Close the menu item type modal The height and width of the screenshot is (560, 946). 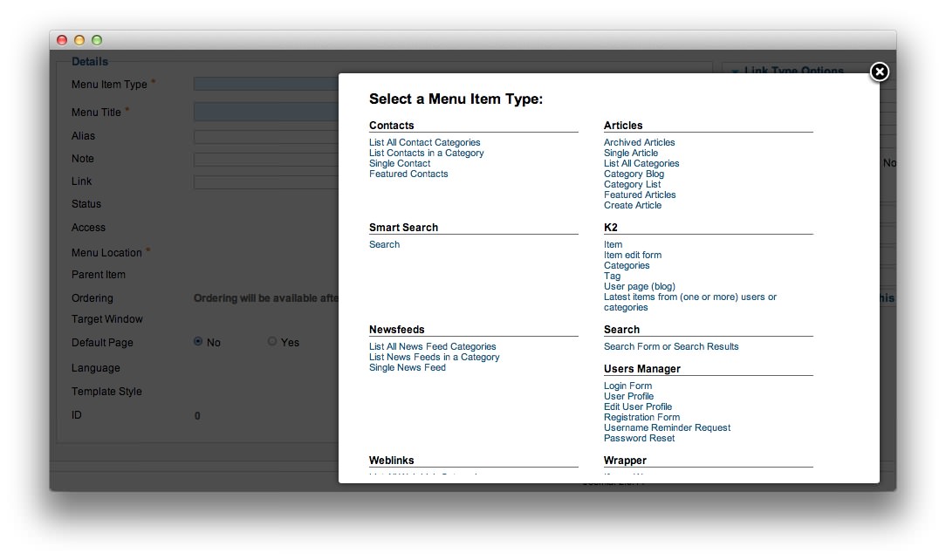pos(880,72)
